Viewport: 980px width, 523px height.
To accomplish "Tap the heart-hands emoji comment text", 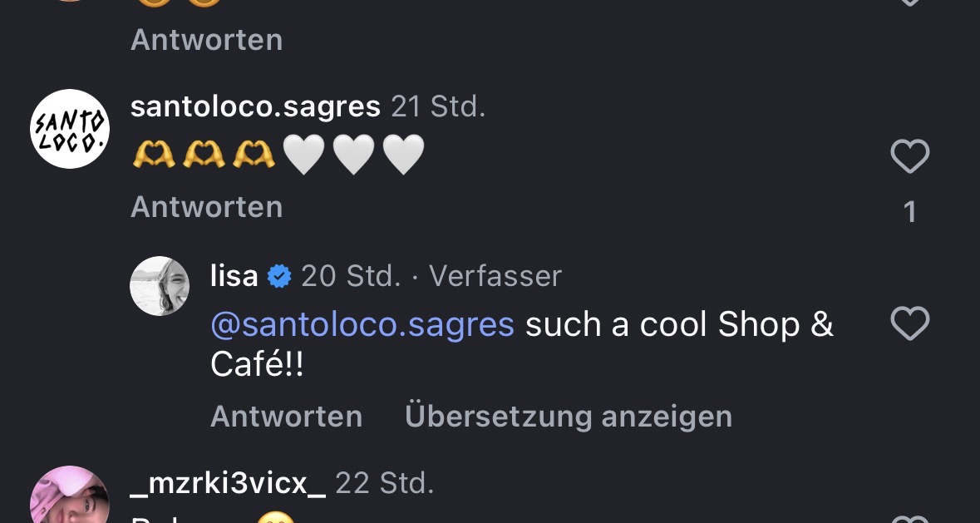I will [278, 155].
